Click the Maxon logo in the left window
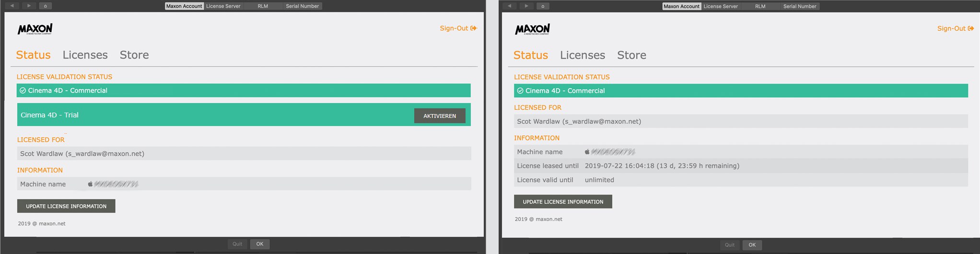 coord(35,29)
